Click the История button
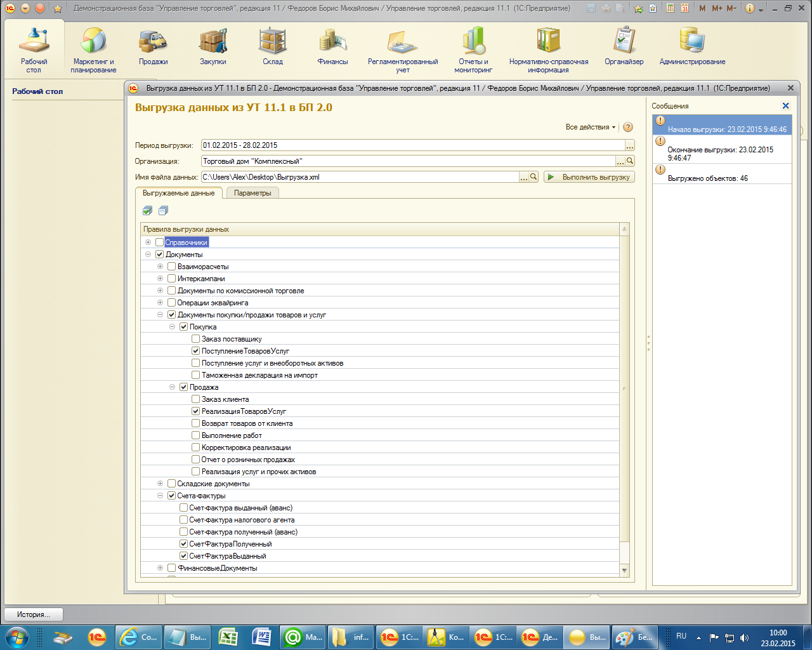812x650 pixels. pos(35,614)
